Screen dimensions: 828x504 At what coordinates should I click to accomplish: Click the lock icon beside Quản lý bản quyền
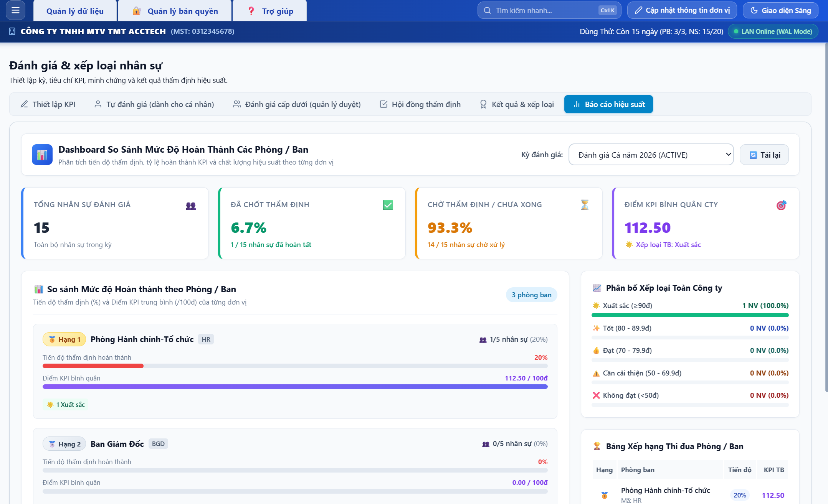click(x=137, y=11)
